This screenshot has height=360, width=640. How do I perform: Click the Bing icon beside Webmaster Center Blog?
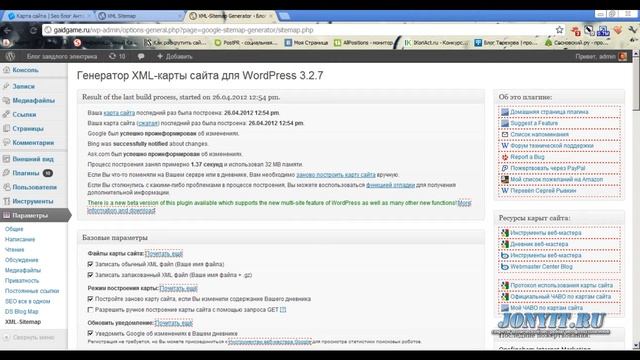pyautogui.click(x=505, y=267)
